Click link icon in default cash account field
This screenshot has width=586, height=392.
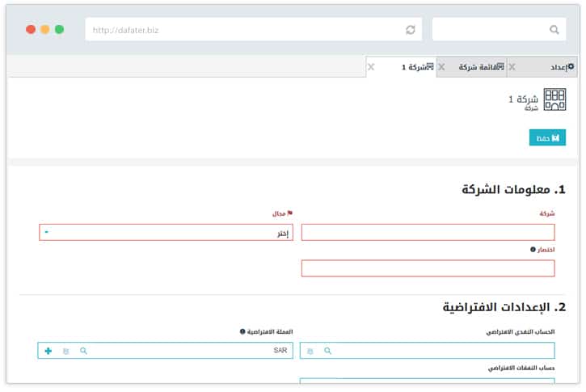tap(310, 351)
